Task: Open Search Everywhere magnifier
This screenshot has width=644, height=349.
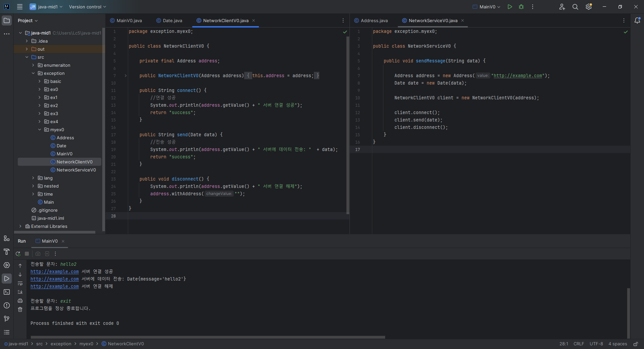Action: [575, 7]
